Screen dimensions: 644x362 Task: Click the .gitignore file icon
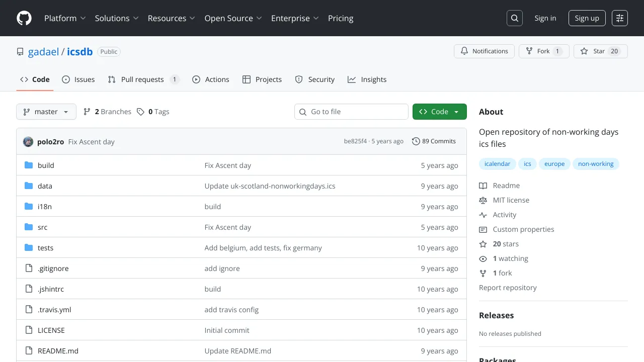[x=29, y=268]
